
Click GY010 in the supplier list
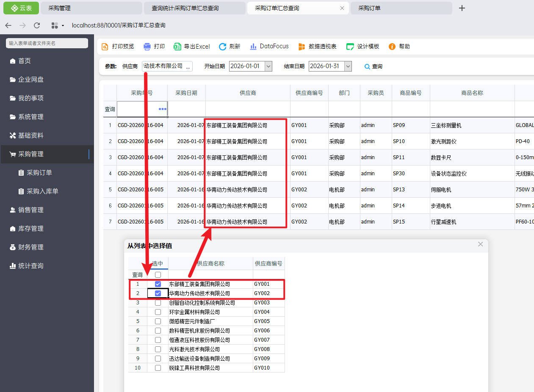click(268, 368)
